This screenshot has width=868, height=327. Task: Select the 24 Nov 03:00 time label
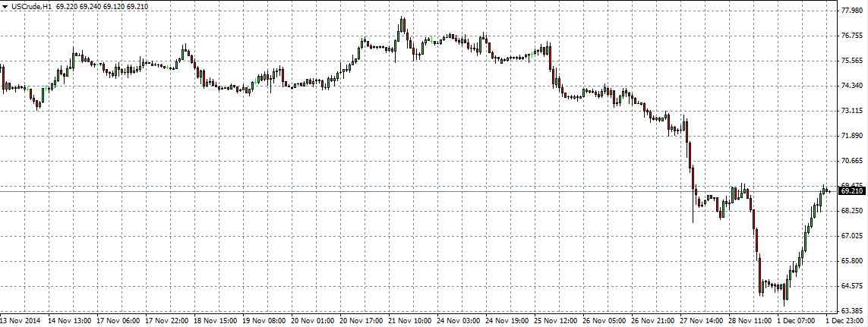(460, 321)
